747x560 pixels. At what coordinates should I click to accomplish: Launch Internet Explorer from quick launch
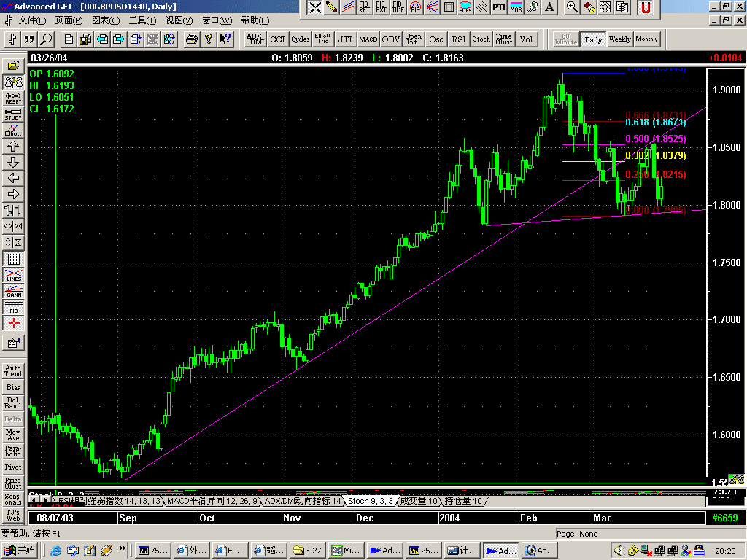click(55, 551)
